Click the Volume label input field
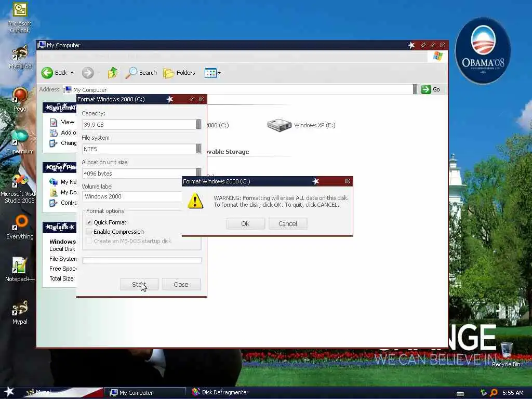This screenshot has height=399, width=532. click(x=132, y=196)
